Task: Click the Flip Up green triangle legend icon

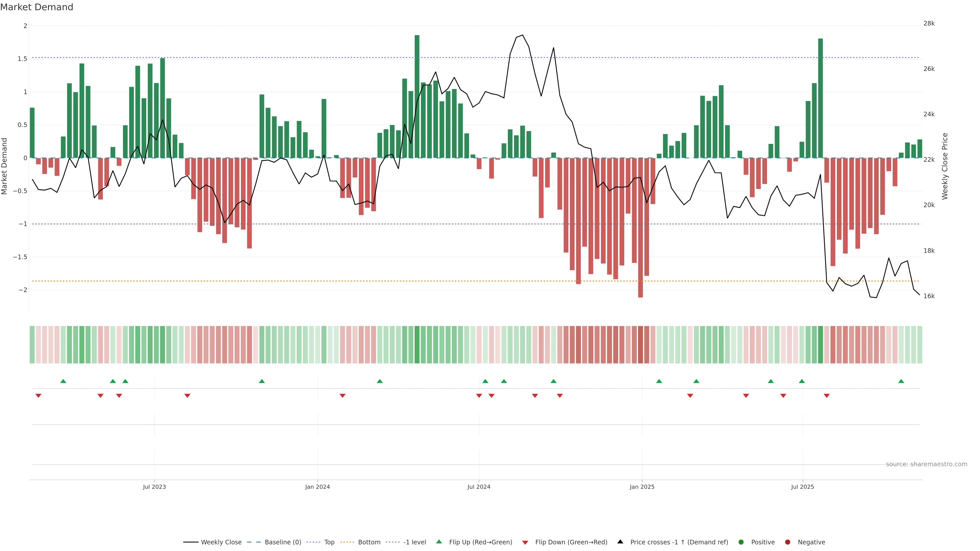Action: click(x=439, y=542)
